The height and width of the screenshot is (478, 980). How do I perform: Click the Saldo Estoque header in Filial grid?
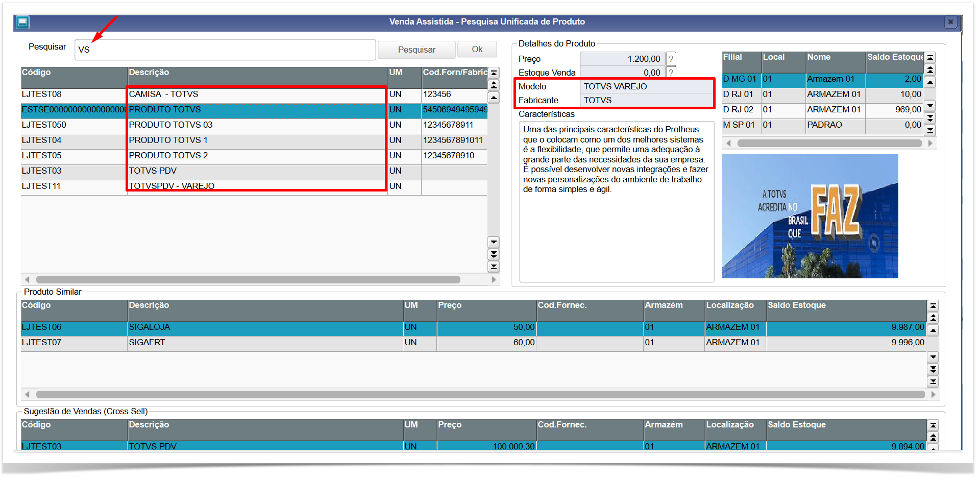pyautogui.click(x=895, y=62)
